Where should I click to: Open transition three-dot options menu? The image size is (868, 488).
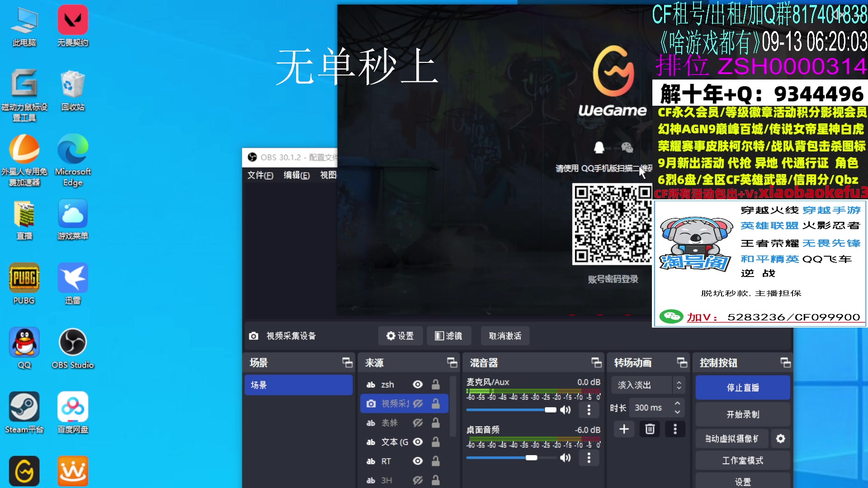point(675,429)
